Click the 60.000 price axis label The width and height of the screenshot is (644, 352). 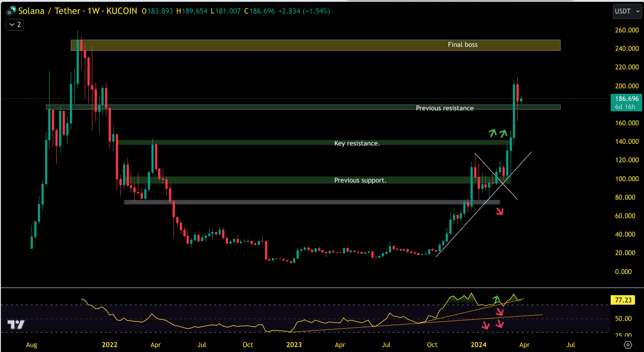pyautogui.click(x=626, y=216)
